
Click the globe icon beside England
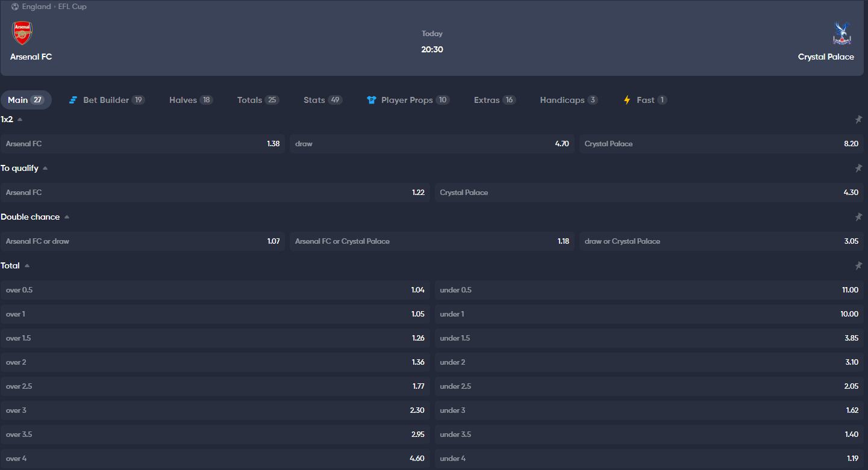click(15, 7)
